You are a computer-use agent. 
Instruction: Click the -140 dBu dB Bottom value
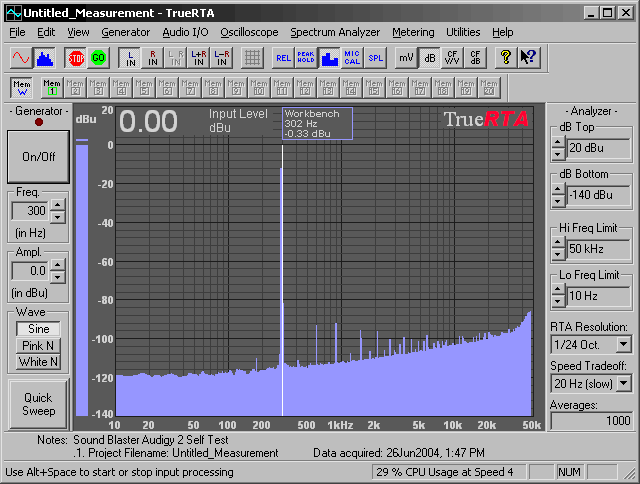pos(598,195)
